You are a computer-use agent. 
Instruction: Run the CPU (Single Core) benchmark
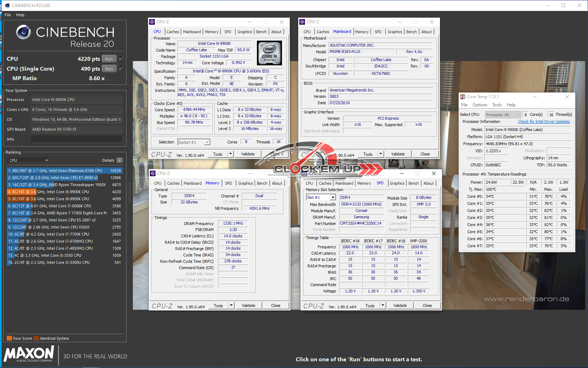click(x=109, y=69)
